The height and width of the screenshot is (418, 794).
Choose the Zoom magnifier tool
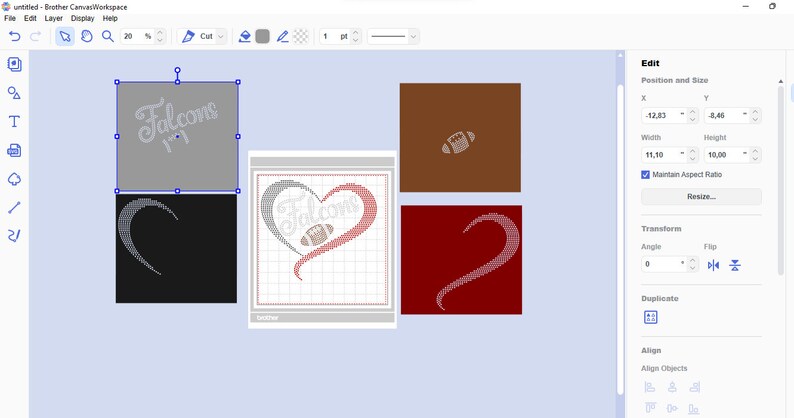pos(107,36)
